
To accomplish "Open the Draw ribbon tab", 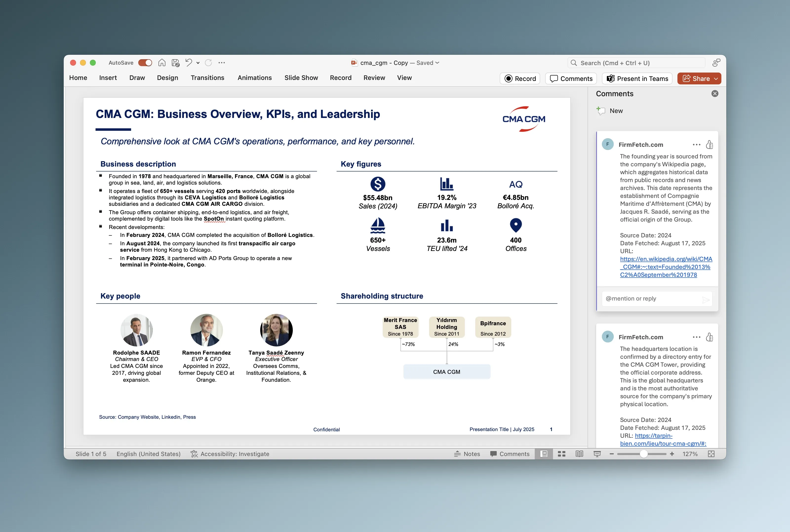I will coord(137,78).
